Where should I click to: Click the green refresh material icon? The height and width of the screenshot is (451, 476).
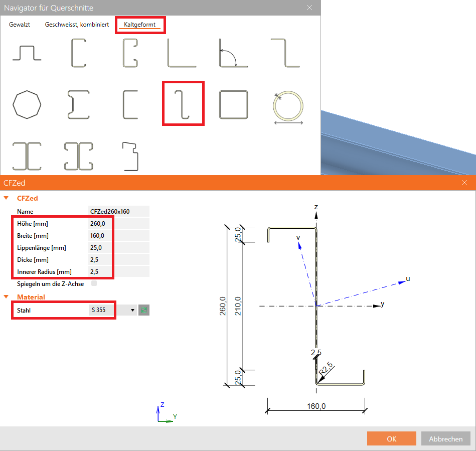tap(144, 310)
